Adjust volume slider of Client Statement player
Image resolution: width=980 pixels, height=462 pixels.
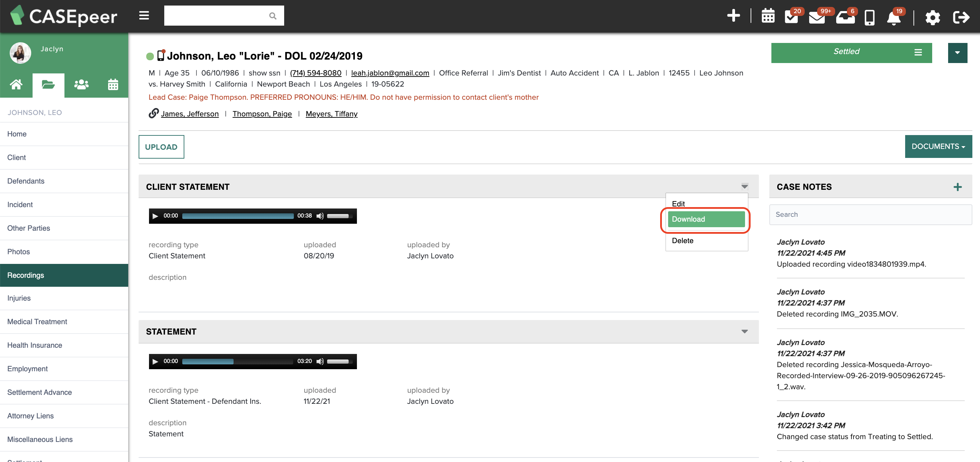[339, 216]
